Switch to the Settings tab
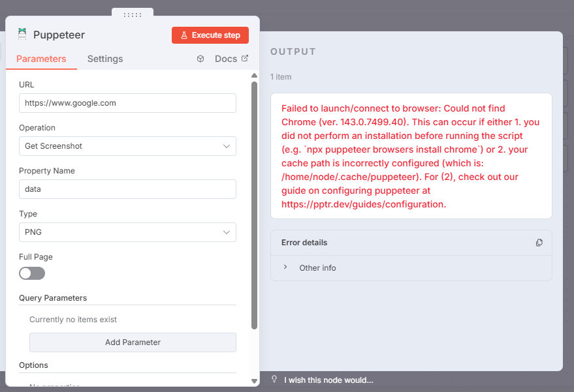Screen dimensions: 574x392 coord(105,59)
